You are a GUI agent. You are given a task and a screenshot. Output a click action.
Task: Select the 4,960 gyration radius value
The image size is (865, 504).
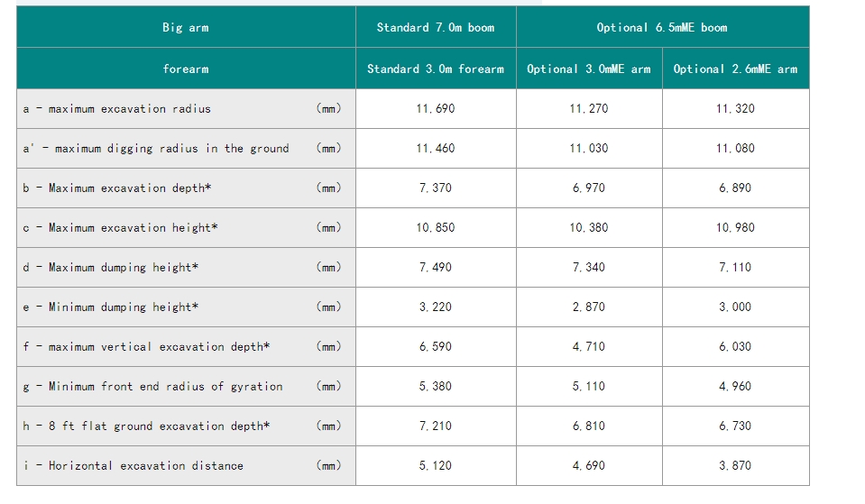(x=735, y=387)
